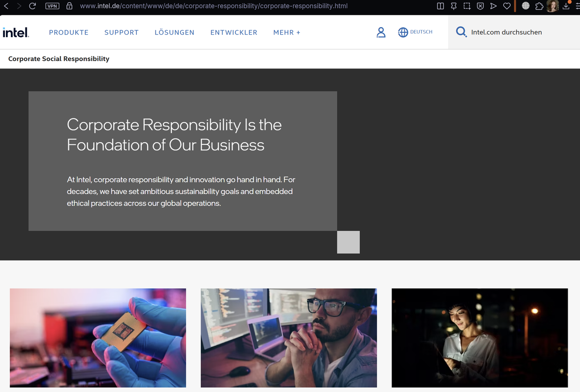Open the DEUTSCH language selector
The height and width of the screenshot is (392, 580).
pyautogui.click(x=415, y=32)
